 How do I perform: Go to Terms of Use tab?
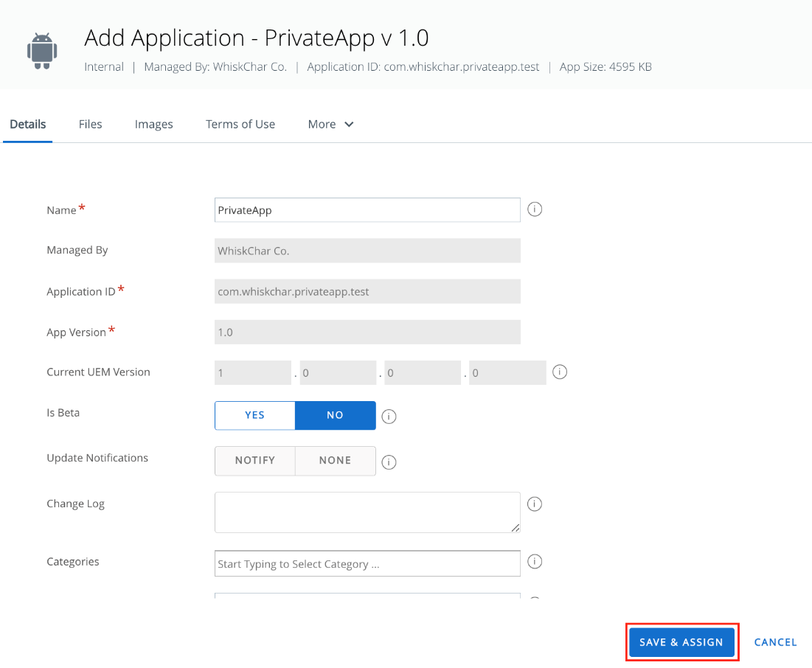[240, 125]
